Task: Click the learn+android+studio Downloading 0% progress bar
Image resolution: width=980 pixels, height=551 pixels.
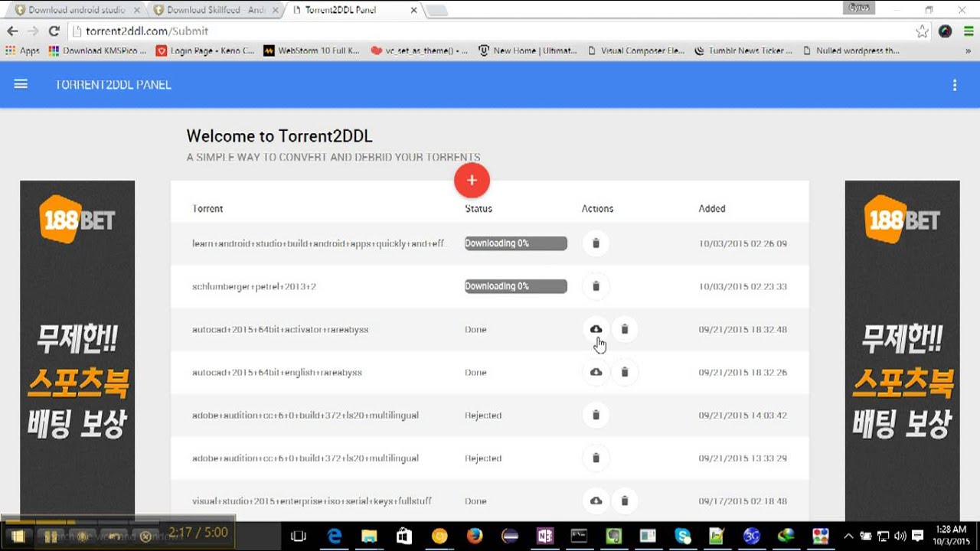Action: pos(516,243)
